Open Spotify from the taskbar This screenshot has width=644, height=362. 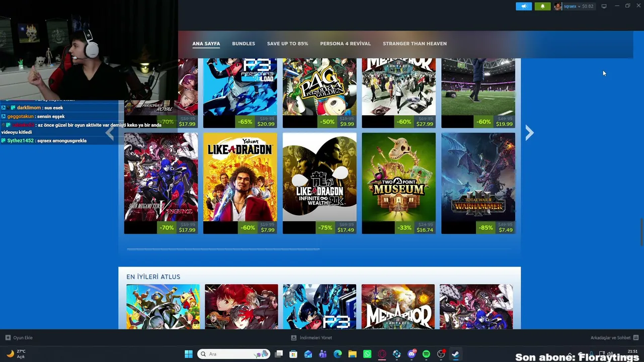click(x=426, y=354)
